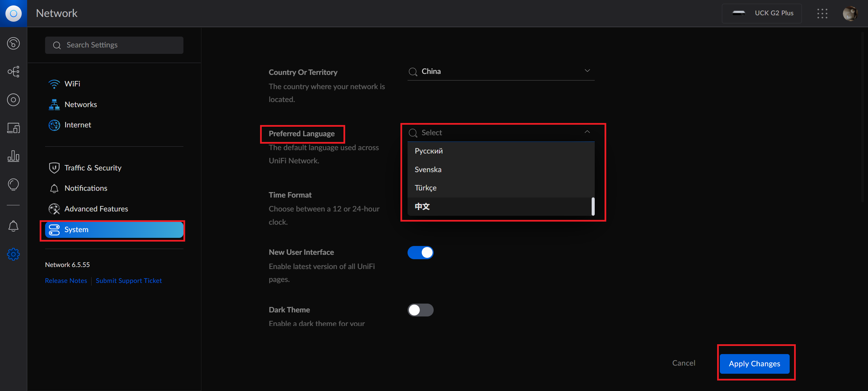Open the Client Devices icon
The image size is (868, 391).
[13, 128]
